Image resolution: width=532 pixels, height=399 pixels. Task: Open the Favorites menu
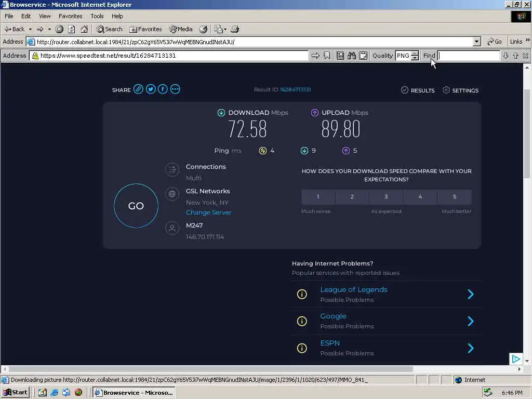71,16
